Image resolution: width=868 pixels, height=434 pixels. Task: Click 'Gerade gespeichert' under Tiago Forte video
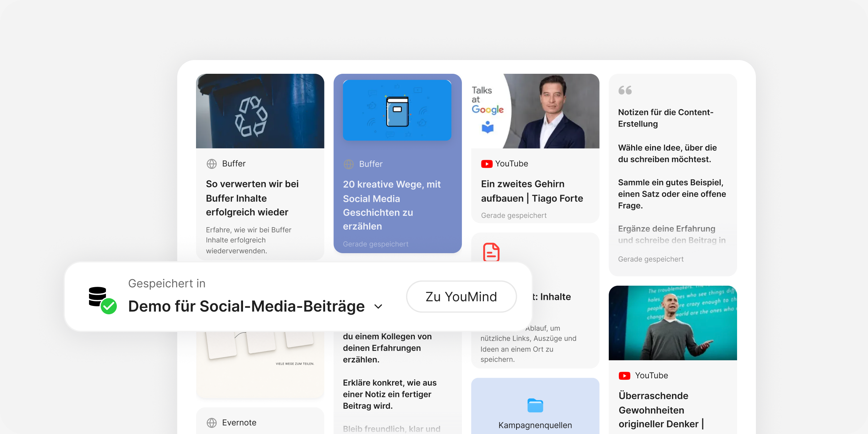point(514,216)
